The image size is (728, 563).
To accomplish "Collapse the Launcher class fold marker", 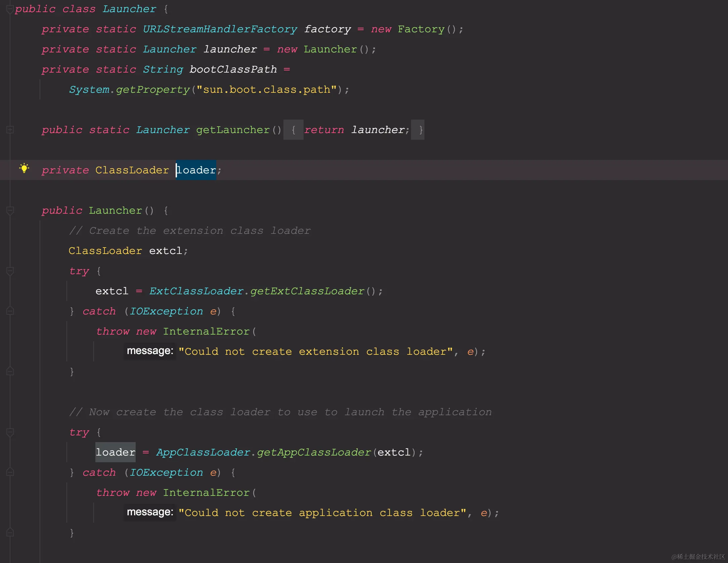I will click(x=10, y=9).
